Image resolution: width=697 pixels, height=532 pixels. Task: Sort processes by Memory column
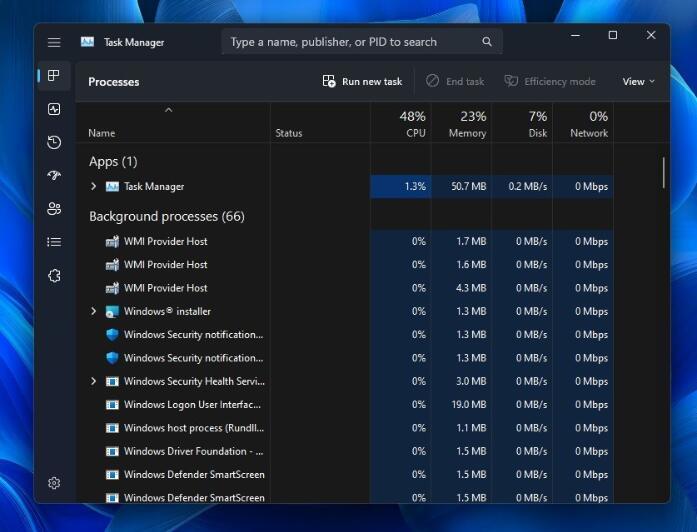coord(461,123)
